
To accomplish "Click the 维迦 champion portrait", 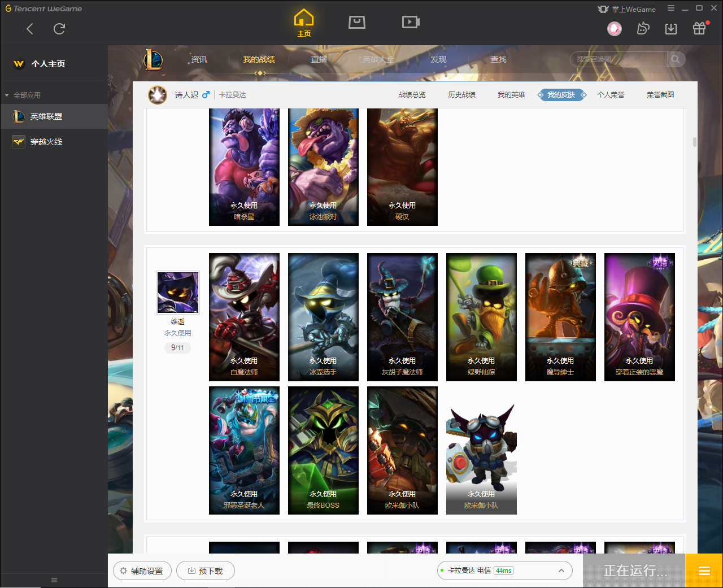I will click(178, 292).
